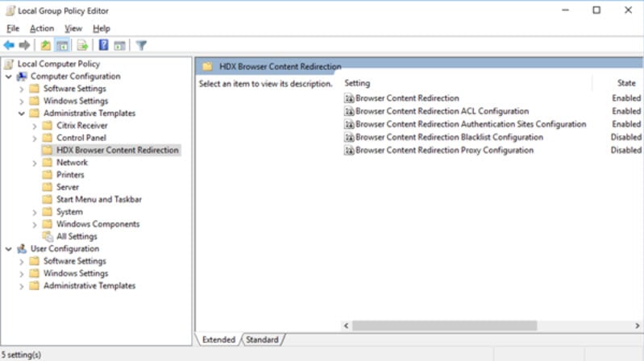
Task: Switch to the Extended tab
Action: tap(218, 339)
